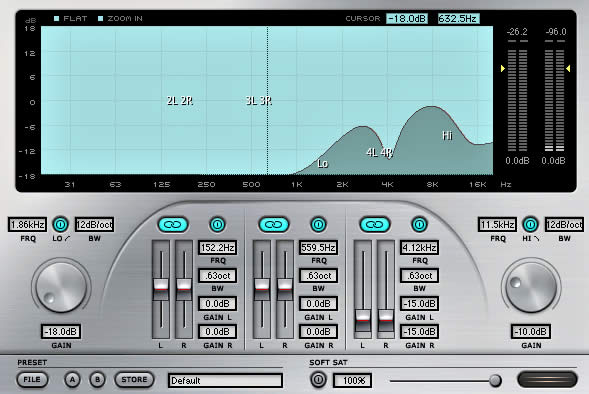Click the STORE preset button
This screenshot has height=394, width=589.
click(134, 380)
